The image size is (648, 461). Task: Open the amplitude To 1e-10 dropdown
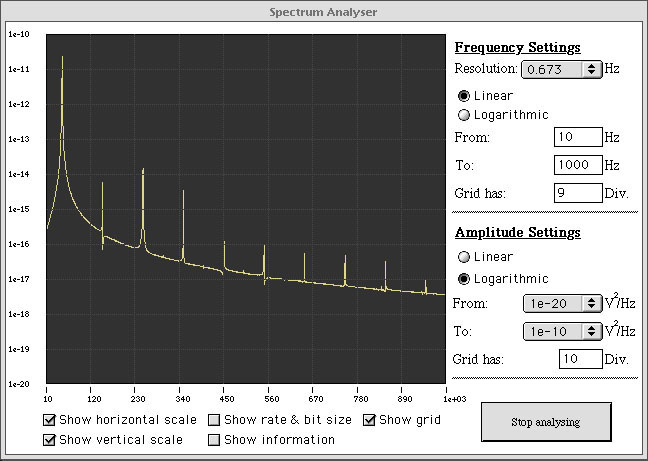point(562,331)
